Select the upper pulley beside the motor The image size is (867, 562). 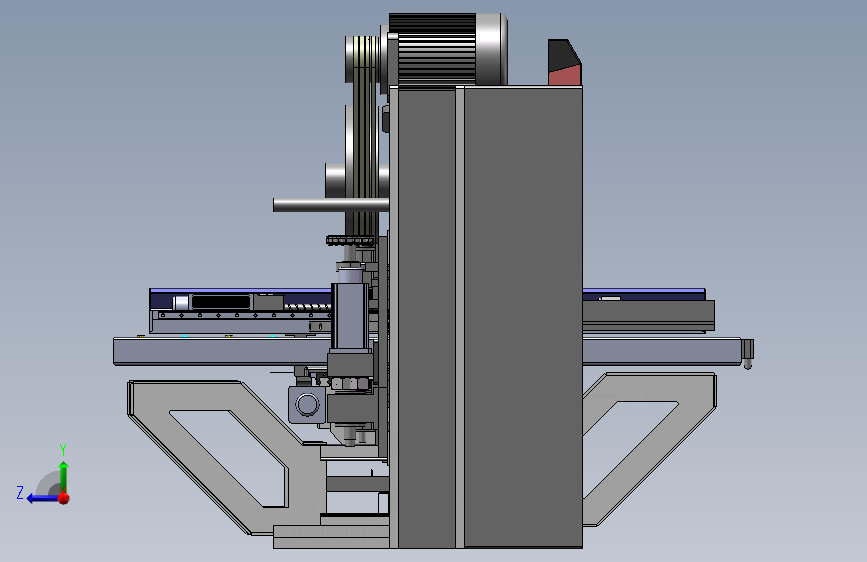(x=362, y=60)
